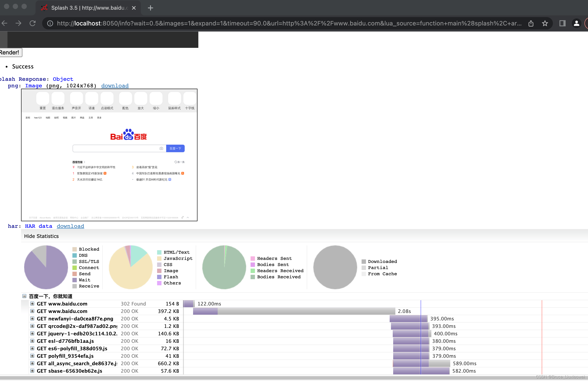Click the HAR data download link
Screen dimensions: 588x381
click(70, 226)
